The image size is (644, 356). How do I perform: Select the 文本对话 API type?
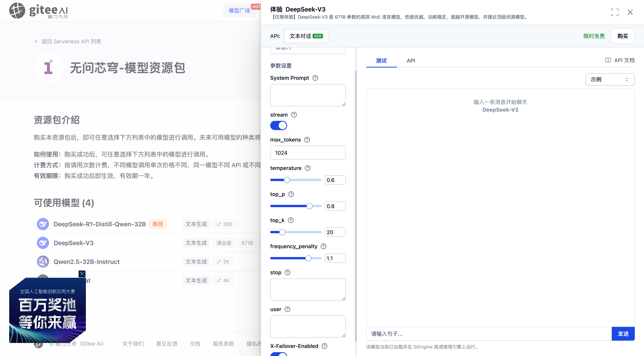pyautogui.click(x=306, y=36)
